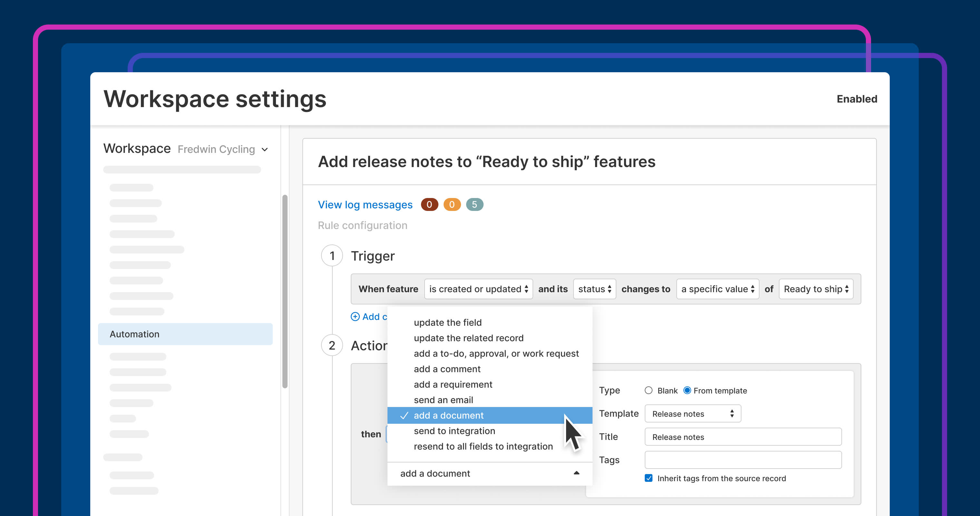Select the "Blank" type radio button

pos(649,391)
